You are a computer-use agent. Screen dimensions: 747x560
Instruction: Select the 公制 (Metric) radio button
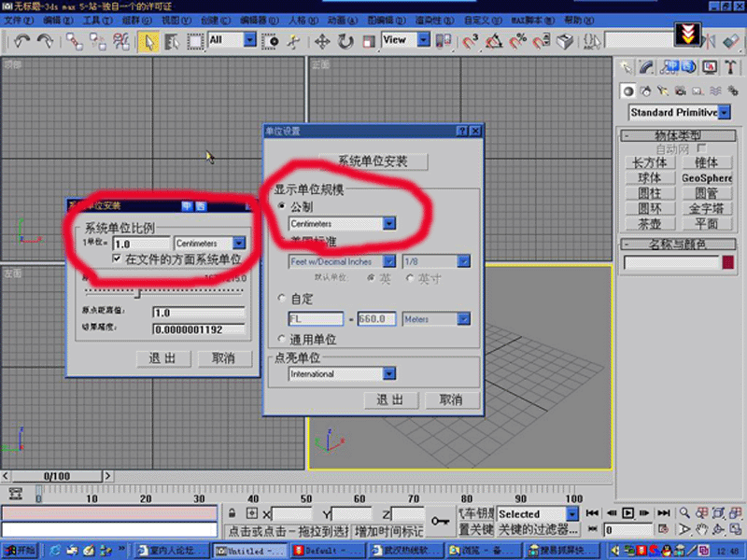(x=282, y=206)
